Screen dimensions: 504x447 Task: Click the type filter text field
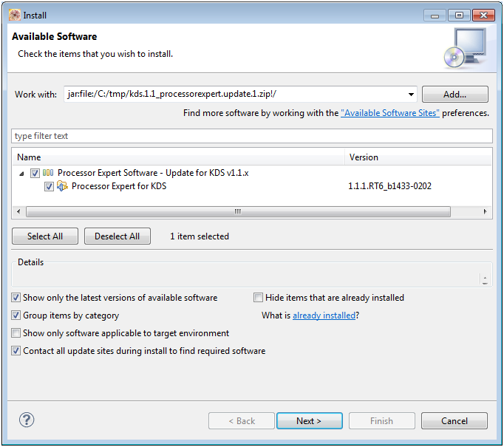252,136
